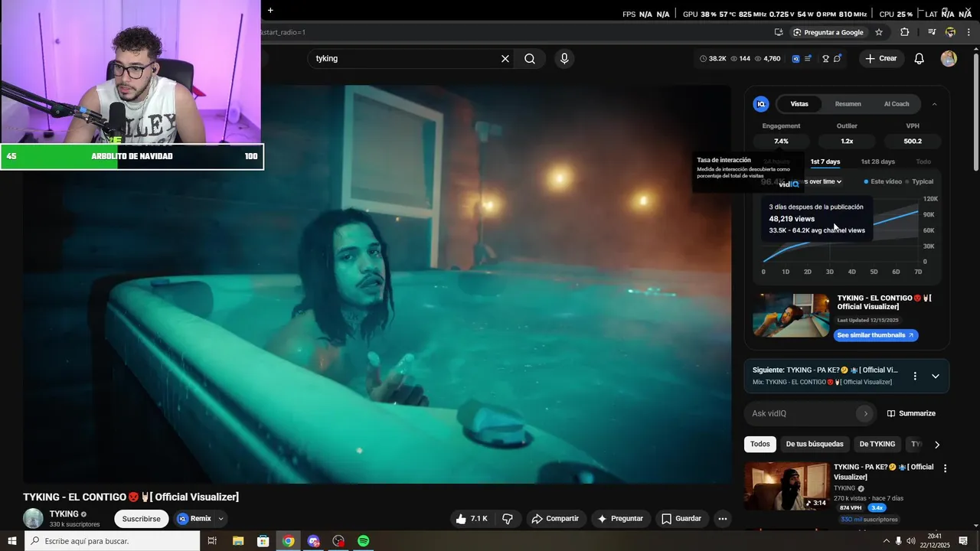Click See similar thumbnails

point(875,335)
